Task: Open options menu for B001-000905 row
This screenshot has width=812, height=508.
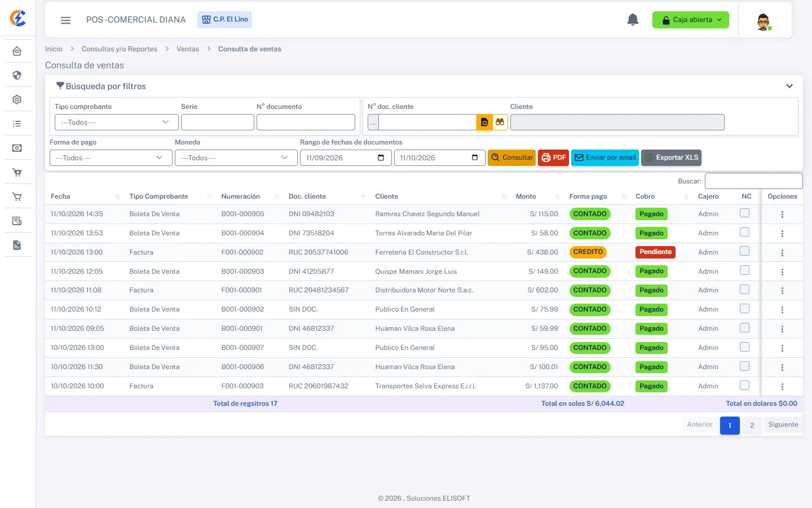Action: (x=782, y=214)
